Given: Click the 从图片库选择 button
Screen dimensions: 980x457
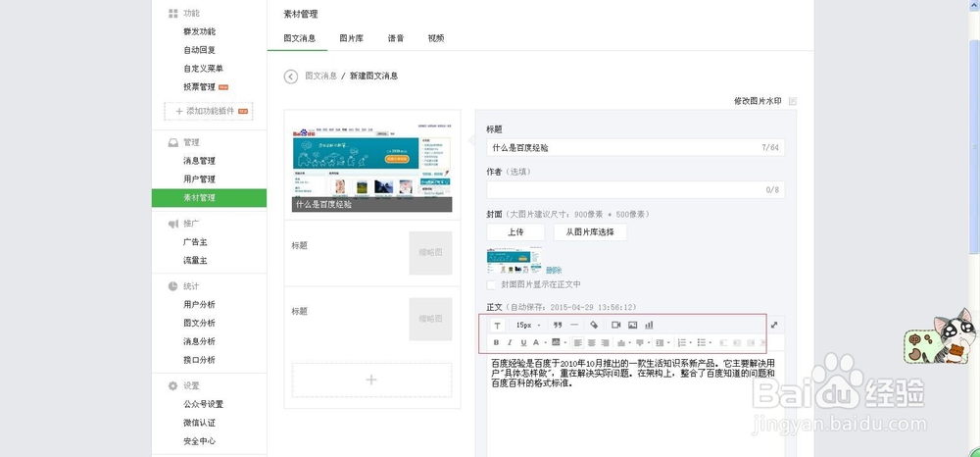Looking at the screenshot, I should click(590, 232).
